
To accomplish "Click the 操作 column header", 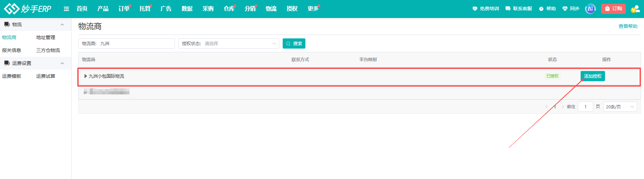I will pyautogui.click(x=607, y=59).
